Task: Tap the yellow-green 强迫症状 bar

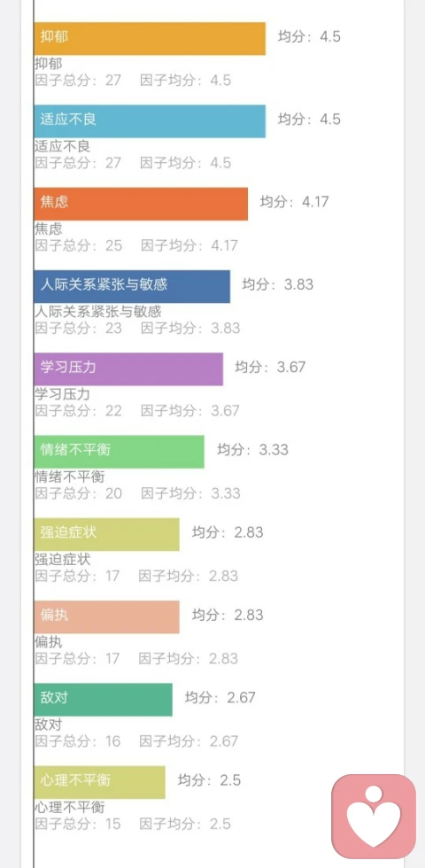Action: 107,534
